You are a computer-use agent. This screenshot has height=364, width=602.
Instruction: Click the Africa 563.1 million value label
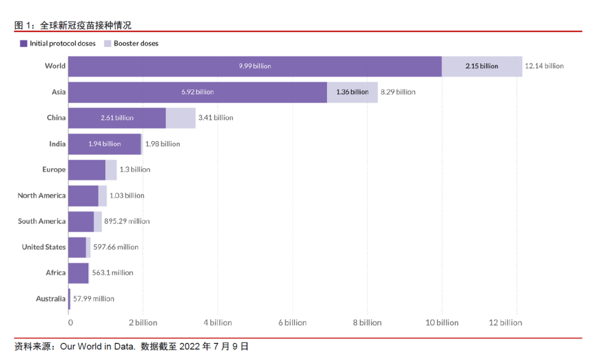point(112,273)
